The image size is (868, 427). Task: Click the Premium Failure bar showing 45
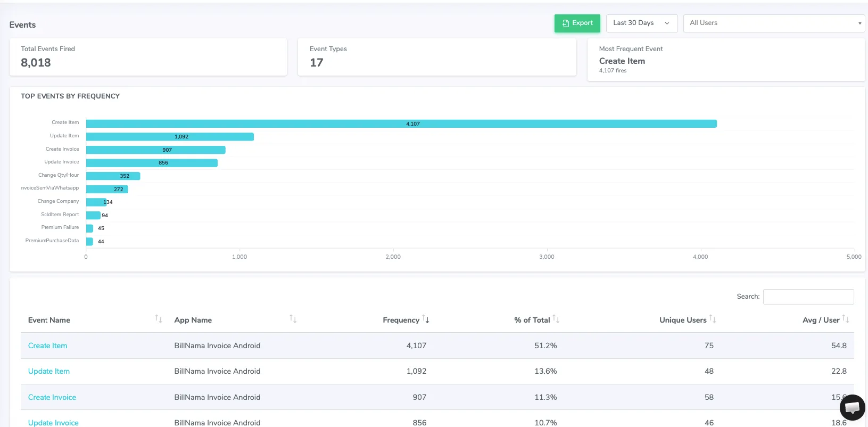pos(89,228)
